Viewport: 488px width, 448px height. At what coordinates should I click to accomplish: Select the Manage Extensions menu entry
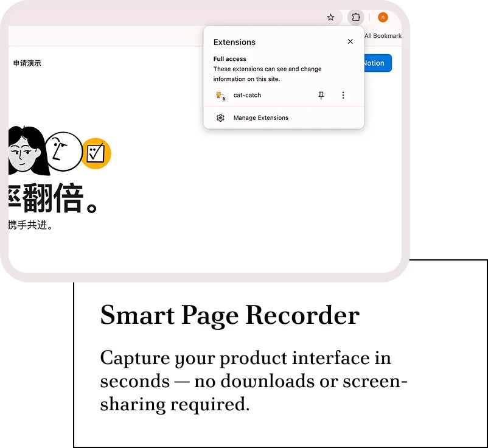click(260, 118)
